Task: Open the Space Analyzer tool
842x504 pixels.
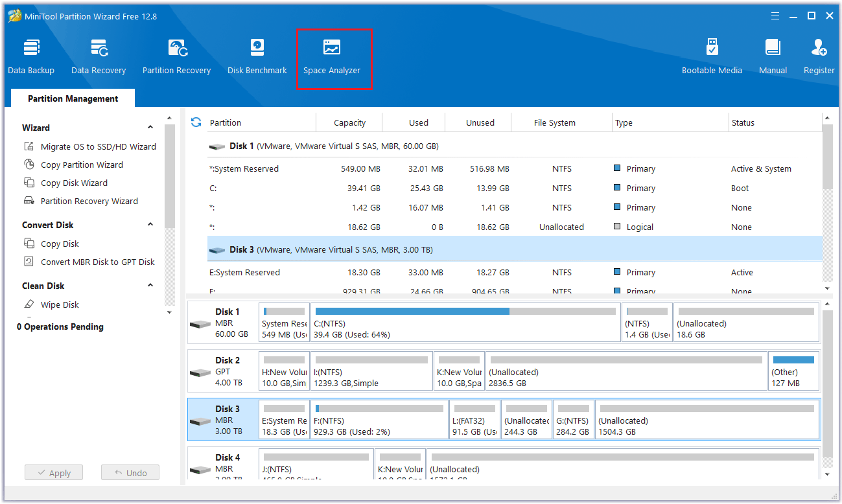Action: coord(332,57)
